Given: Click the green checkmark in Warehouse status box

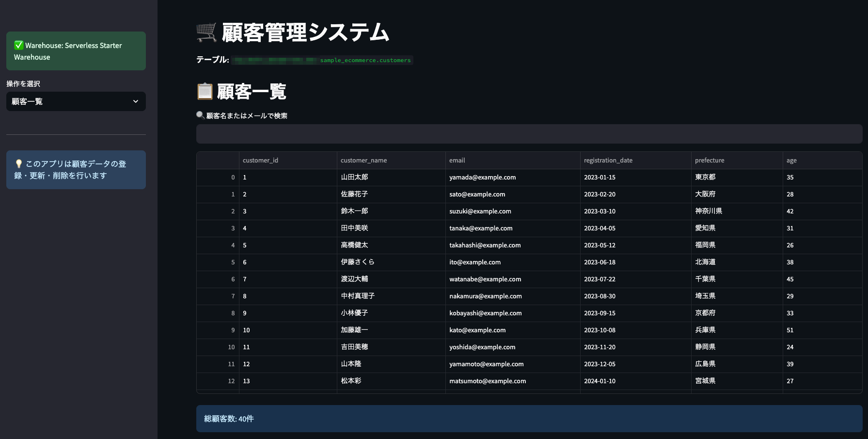Looking at the screenshot, I should click(x=19, y=45).
